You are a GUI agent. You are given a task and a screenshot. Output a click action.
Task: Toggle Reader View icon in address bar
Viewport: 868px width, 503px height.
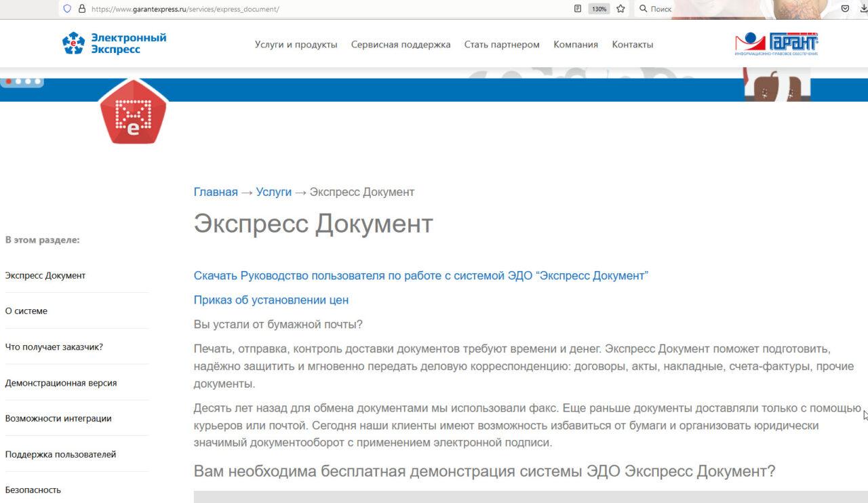point(578,9)
